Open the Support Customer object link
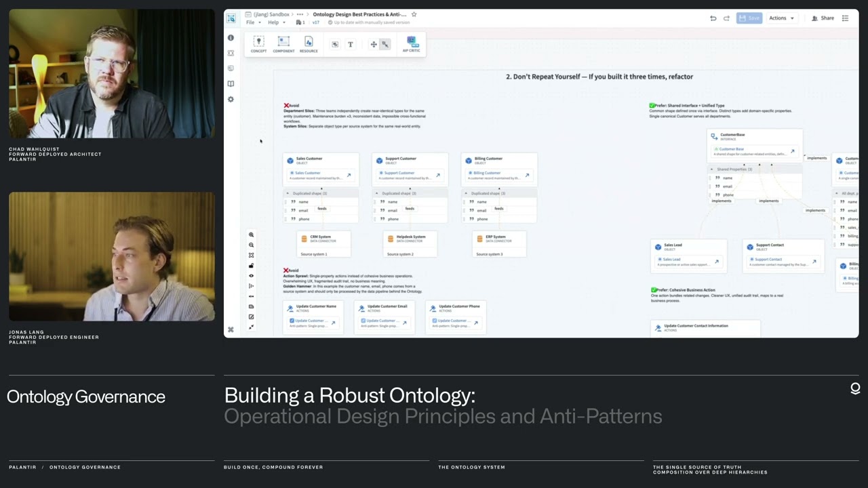The width and height of the screenshot is (868, 488). tap(437, 176)
